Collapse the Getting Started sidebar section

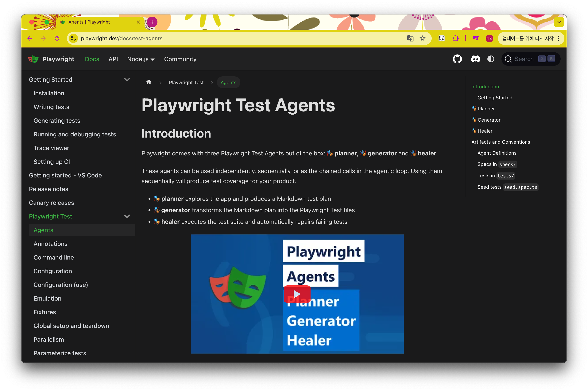[x=127, y=80]
